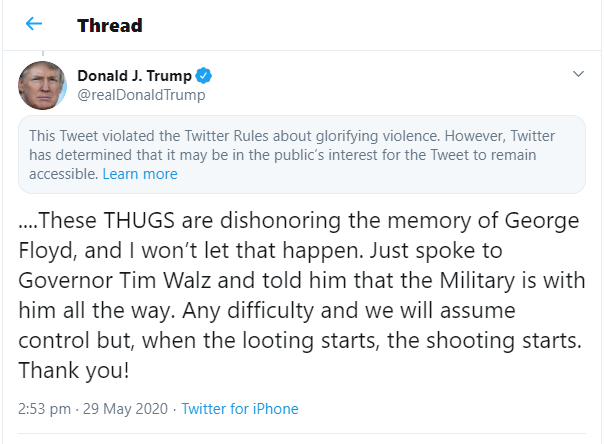Click the back arrow icon
The height and width of the screenshot is (444, 604).
[34, 23]
